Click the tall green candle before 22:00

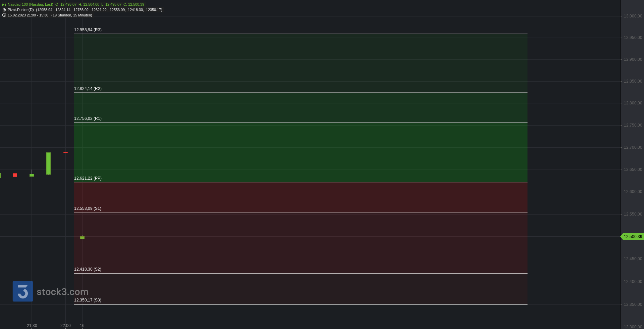(49, 163)
